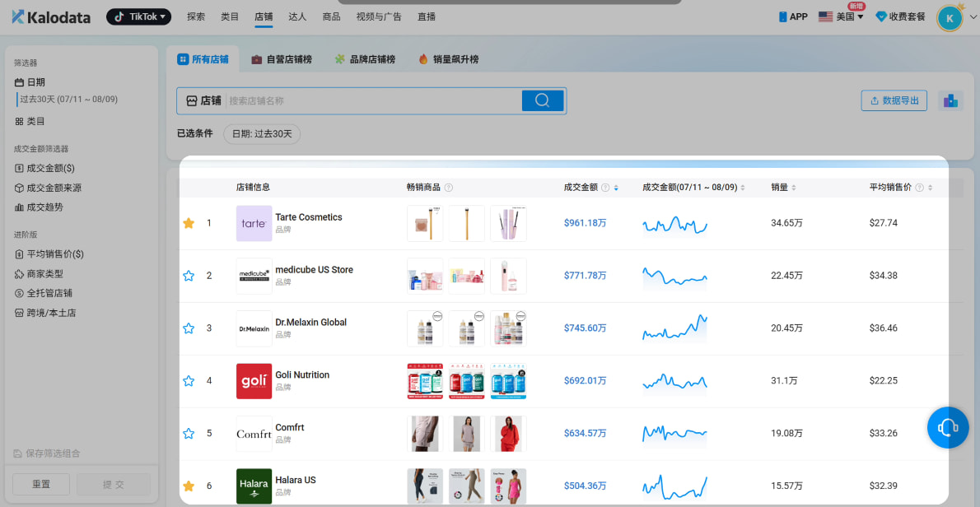The width and height of the screenshot is (980, 507).
Task: Open the 全托管店铺 filter
Action: tap(43, 293)
